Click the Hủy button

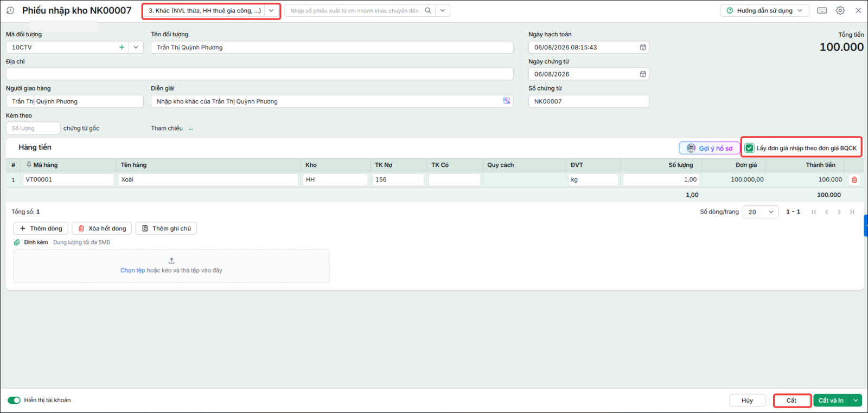(747, 401)
